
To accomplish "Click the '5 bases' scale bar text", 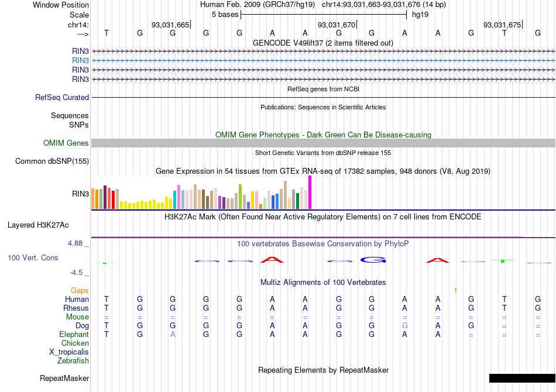I will (x=225, y=15).
